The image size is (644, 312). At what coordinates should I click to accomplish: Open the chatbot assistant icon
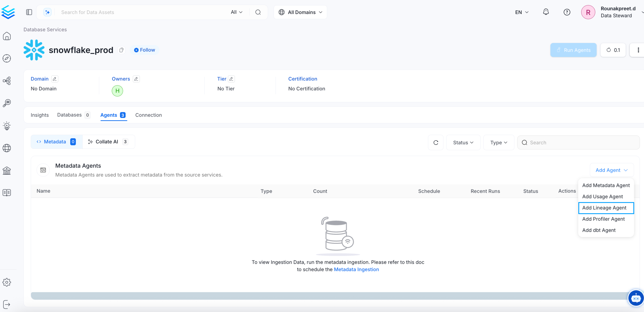click(635, 298)
